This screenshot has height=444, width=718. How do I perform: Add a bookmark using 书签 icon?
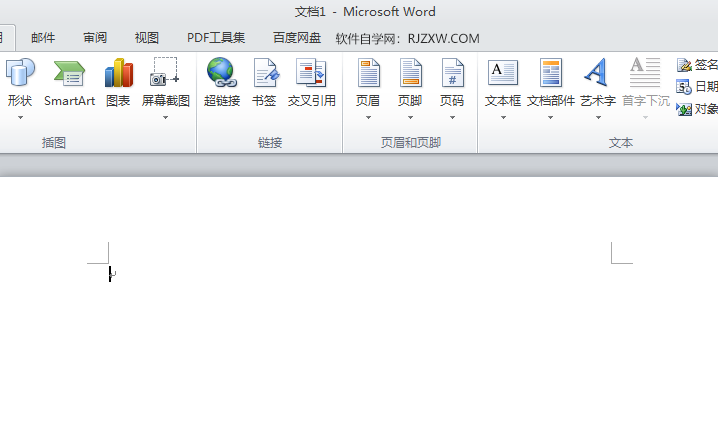(266, 73)
